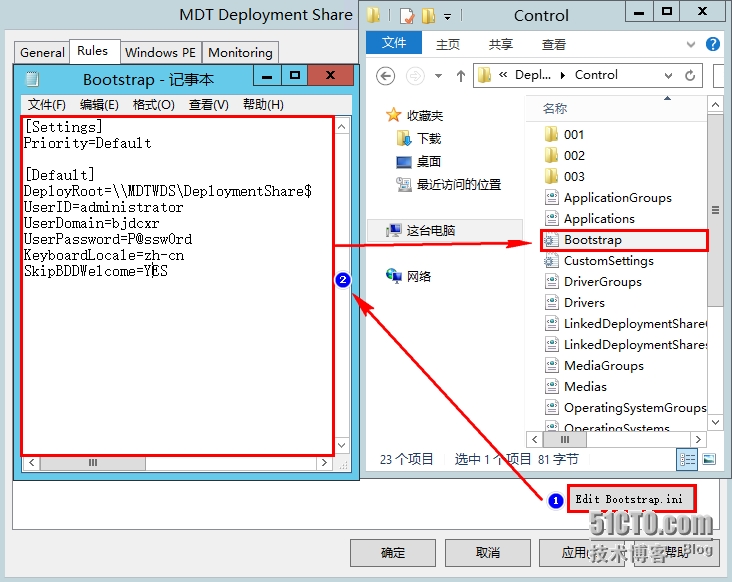Viewport: 732px width, 582px height.
Task: Open the quick access toolbar dropdown
Action: [x=447, y=17]
